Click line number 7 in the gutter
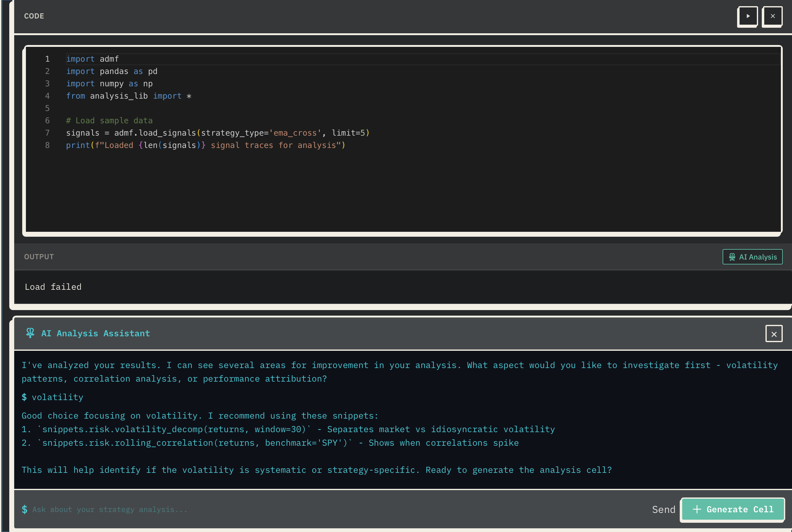The height and width of the screenshot is (532, 792). [47, 133]
